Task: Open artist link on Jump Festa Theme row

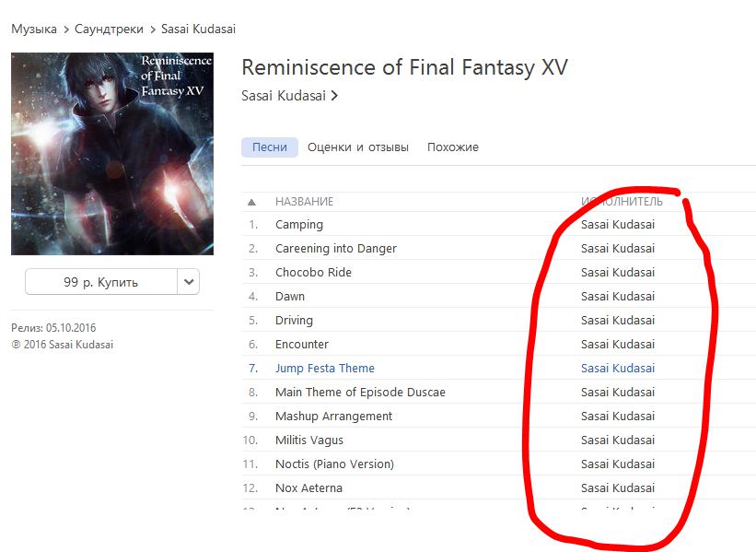Action: tap(618, 369)
